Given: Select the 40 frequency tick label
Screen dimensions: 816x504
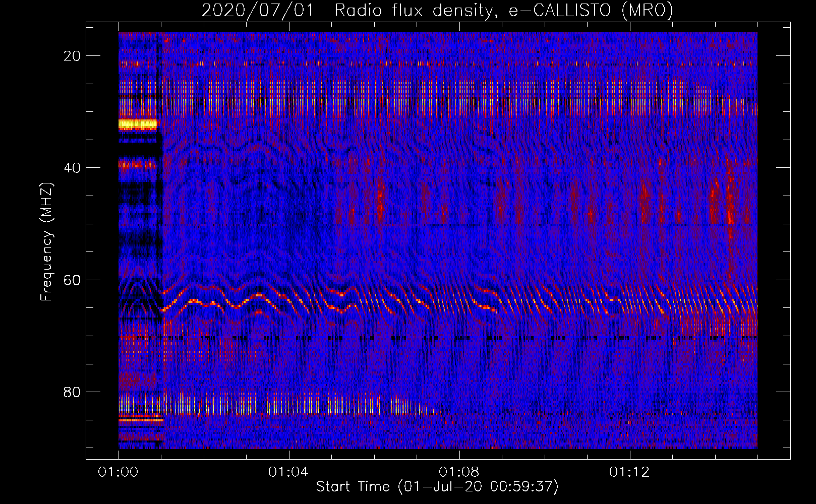Looking at the screenshot, I should [x=73, y=168].
